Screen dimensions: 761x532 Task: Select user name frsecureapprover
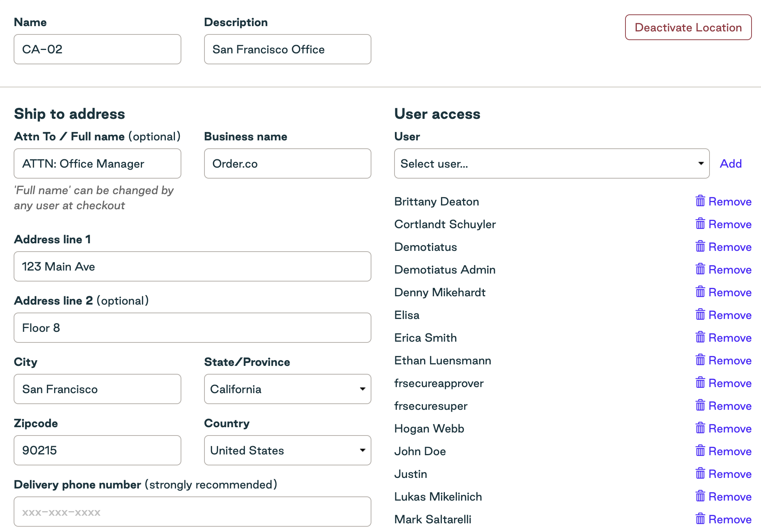[x=439, y=383]
